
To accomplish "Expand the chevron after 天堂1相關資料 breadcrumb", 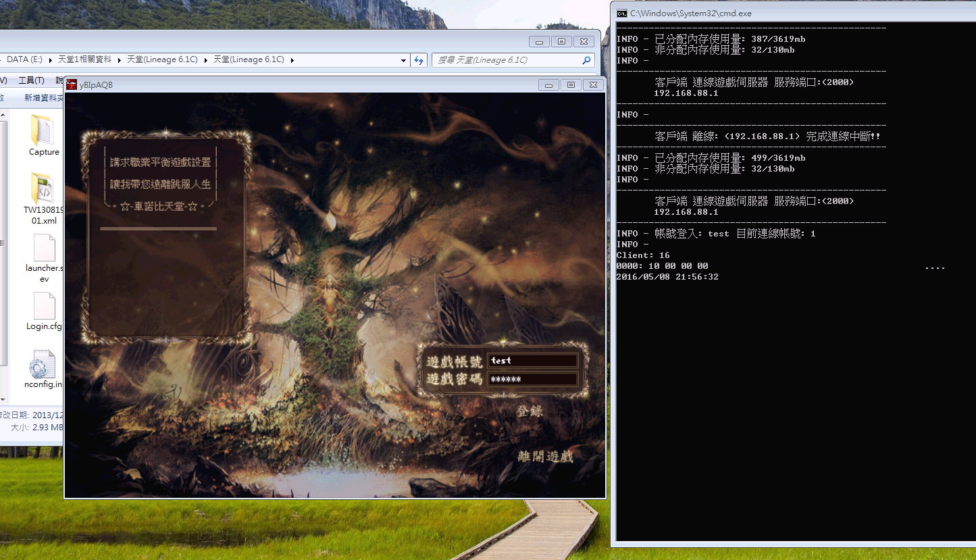I will coord(119,60).
